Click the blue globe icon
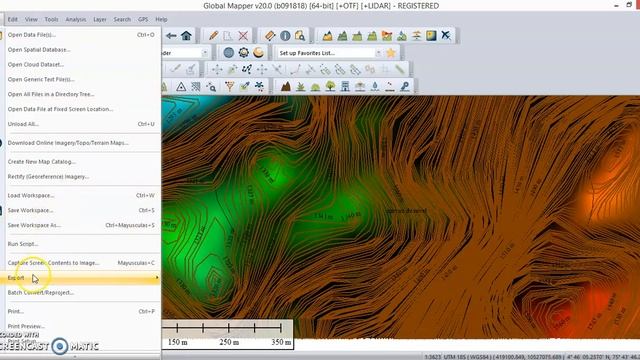The width and height of the screenshot is (640, 360). 229,53
